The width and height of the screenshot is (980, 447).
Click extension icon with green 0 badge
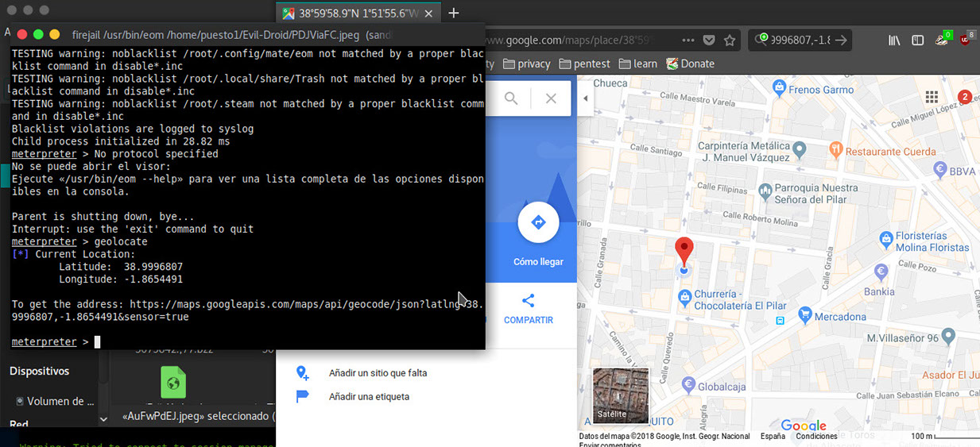point(943,39)
